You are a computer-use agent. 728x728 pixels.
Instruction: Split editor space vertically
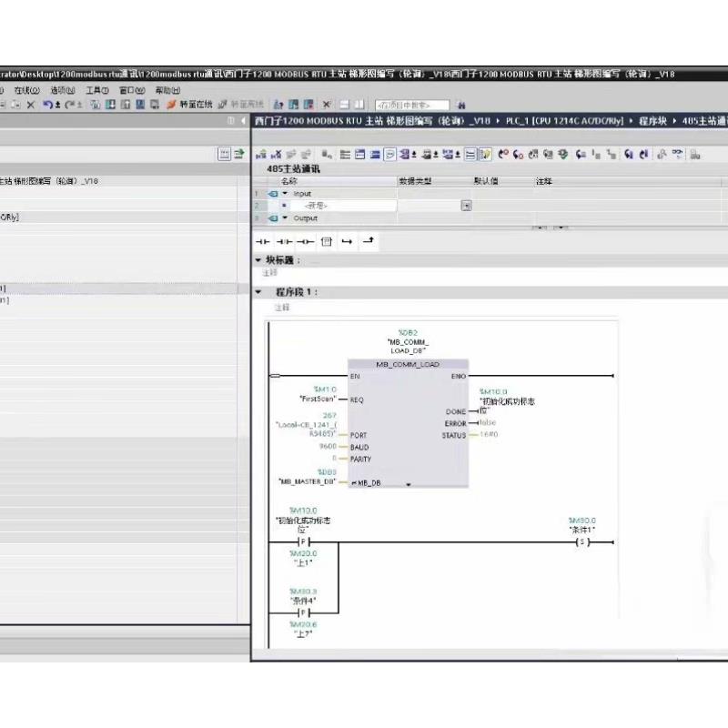pyautogui.click(x=359, y=105)
